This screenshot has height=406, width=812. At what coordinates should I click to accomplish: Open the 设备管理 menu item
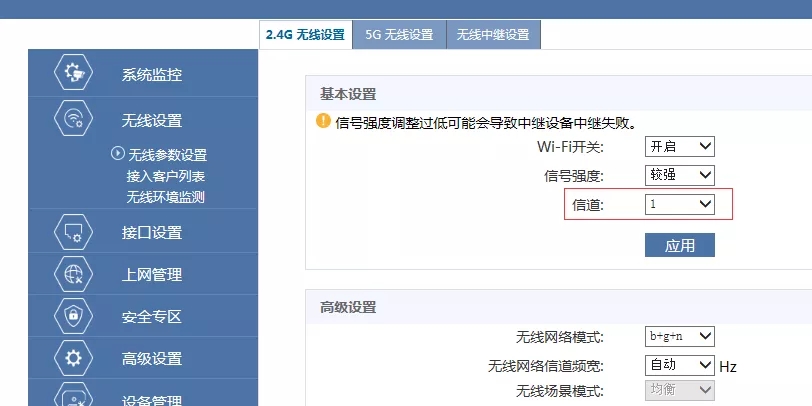(x=143, y=394)
